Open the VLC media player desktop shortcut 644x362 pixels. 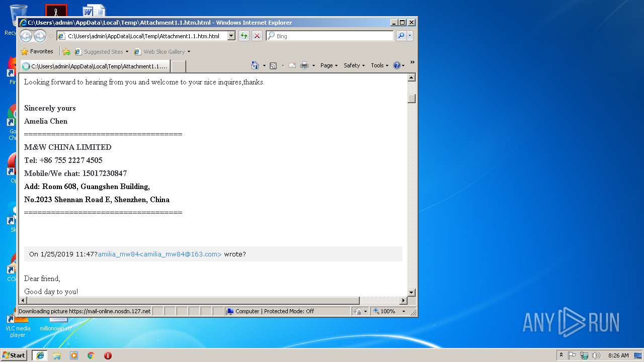coord(18,326)
